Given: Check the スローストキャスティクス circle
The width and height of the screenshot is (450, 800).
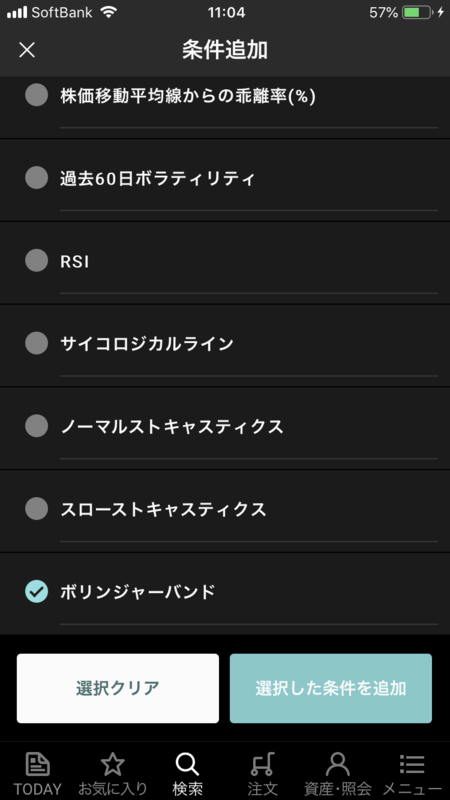Looking at the screenshot, I should click(37, 509).
